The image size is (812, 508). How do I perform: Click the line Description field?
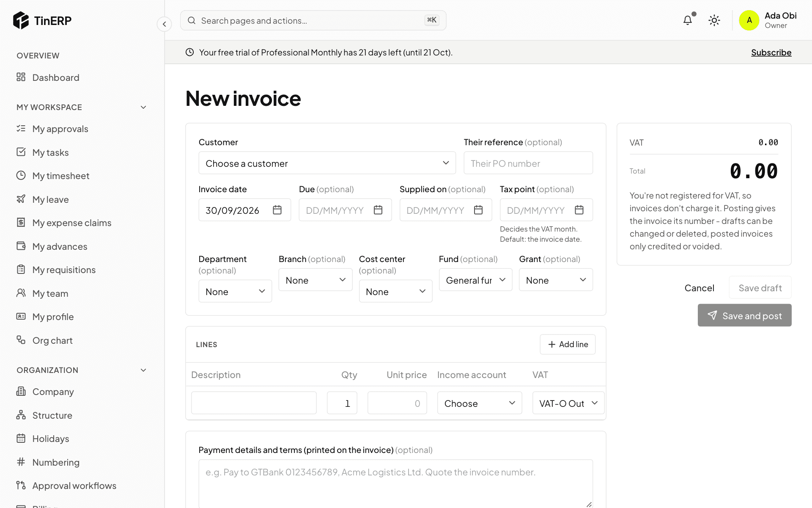pos(254,403)
